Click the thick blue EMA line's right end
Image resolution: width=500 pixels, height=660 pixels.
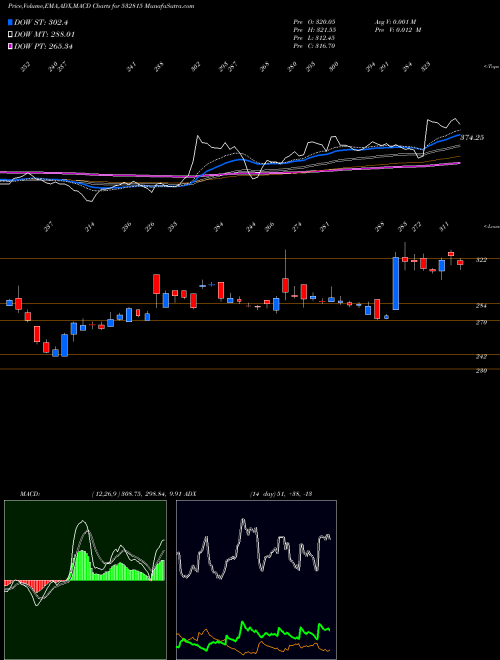click(x=459, y=136)
